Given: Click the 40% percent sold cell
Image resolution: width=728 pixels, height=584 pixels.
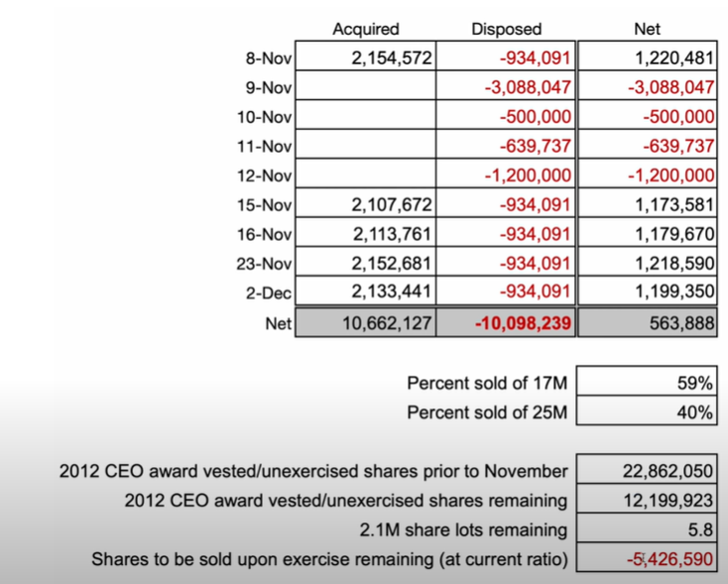Looking at the screenshot, I should pos(647,411).
